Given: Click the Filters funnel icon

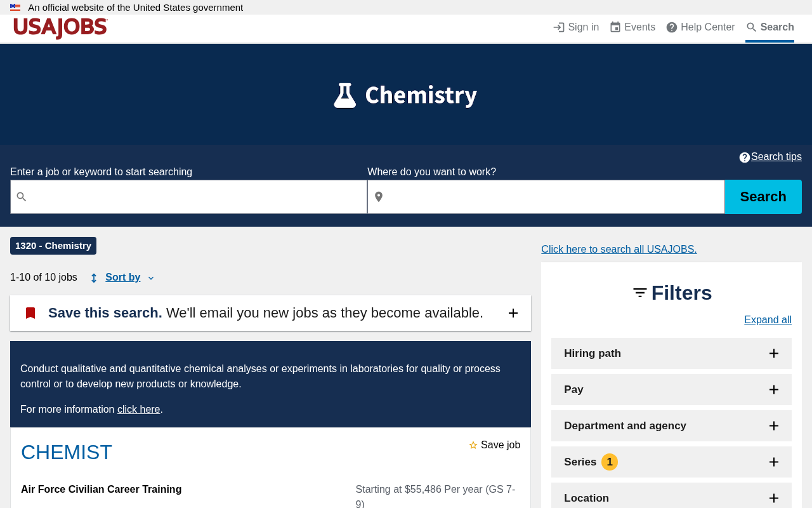Looking at the screenshot, I should click(x=640, y=293).
